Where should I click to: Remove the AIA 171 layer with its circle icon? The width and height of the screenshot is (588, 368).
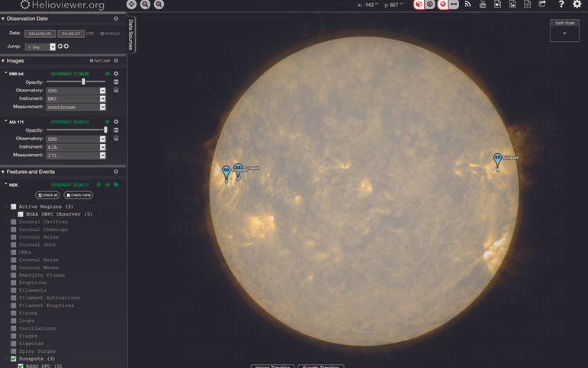tap(116, 122)
